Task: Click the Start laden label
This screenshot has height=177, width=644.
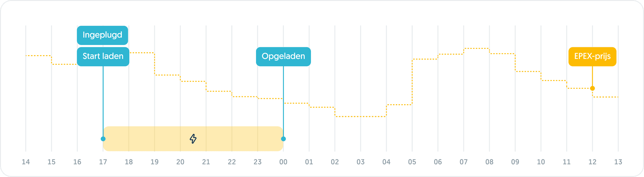Action: coord(103,56)
